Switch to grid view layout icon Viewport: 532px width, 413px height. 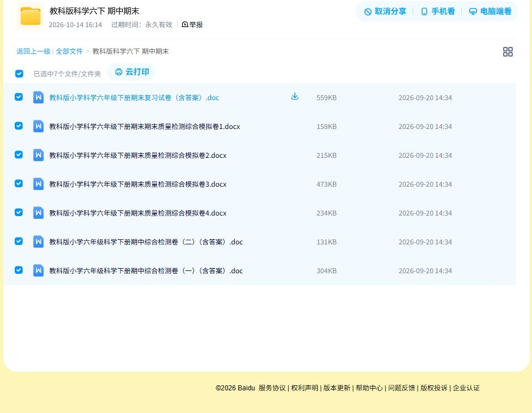pyautogui.click(x=508, y=52)
